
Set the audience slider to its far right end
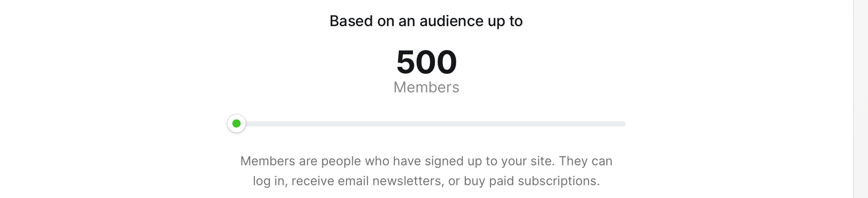click(x=624, y=124)
